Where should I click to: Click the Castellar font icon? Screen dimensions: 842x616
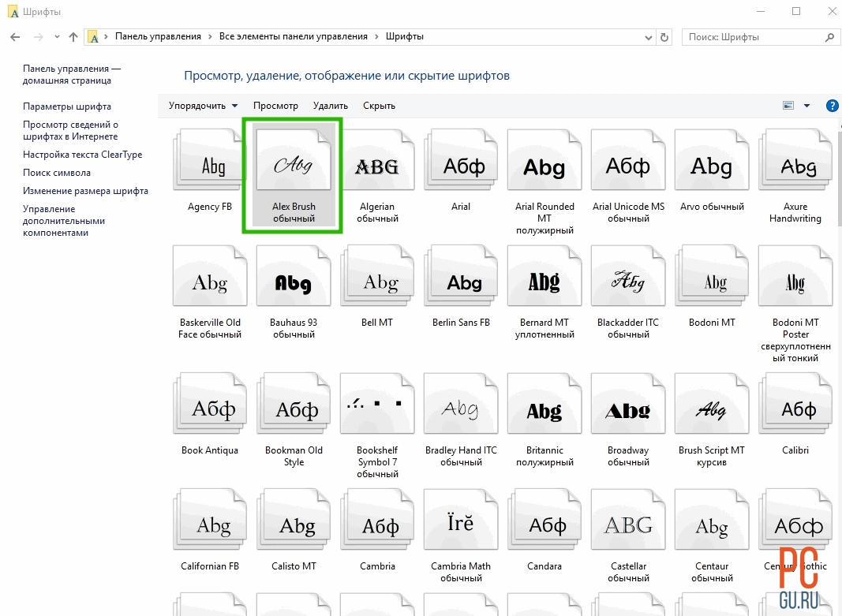click(x=628, y=524)
